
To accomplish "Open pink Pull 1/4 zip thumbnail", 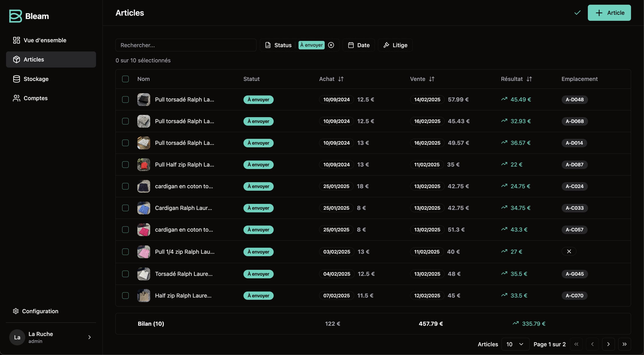I will click(144, 252).
